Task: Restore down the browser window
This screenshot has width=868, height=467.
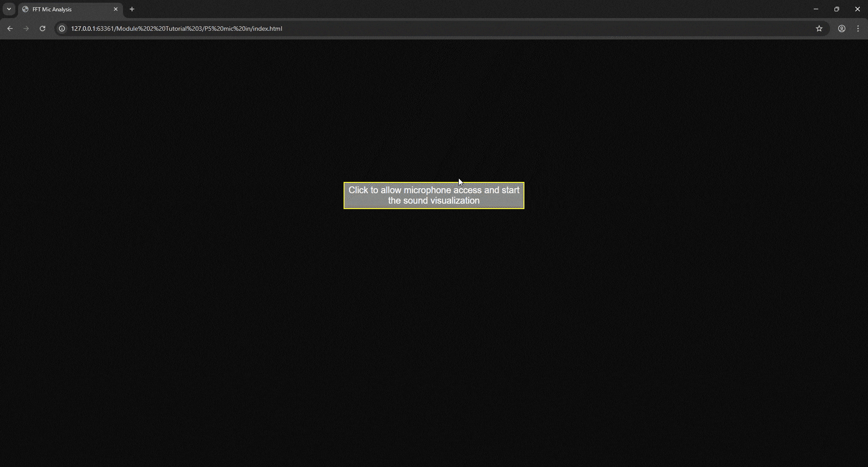Action: click(837, 9)
